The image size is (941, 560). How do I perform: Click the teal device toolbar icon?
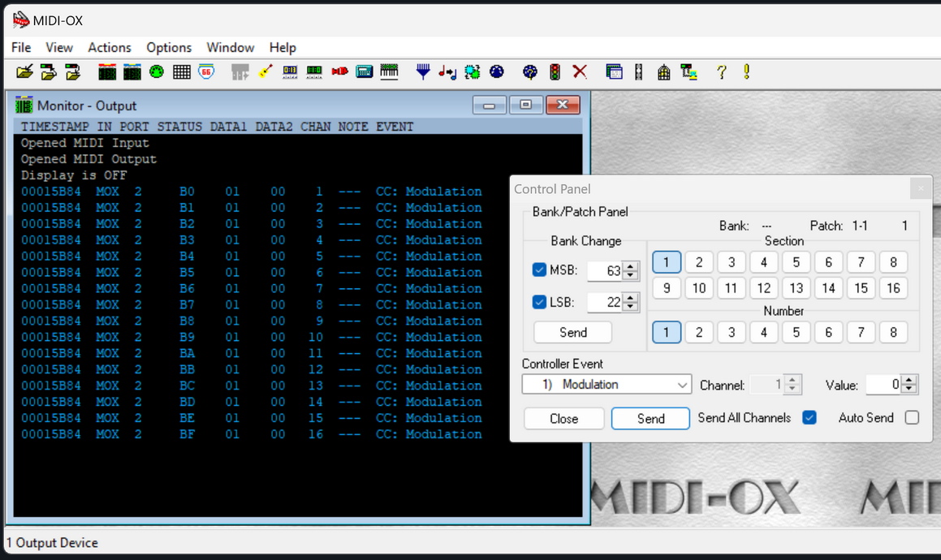(x=365, y=72)
